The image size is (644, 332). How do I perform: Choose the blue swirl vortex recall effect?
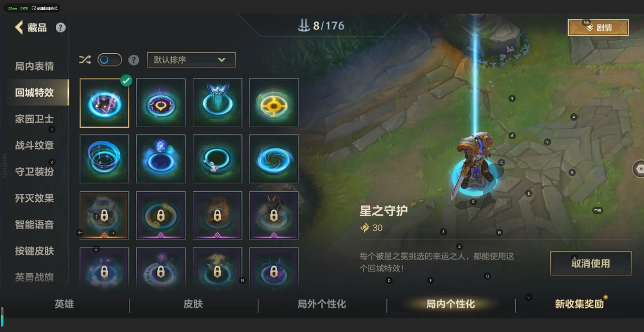[x=274, y=159]
